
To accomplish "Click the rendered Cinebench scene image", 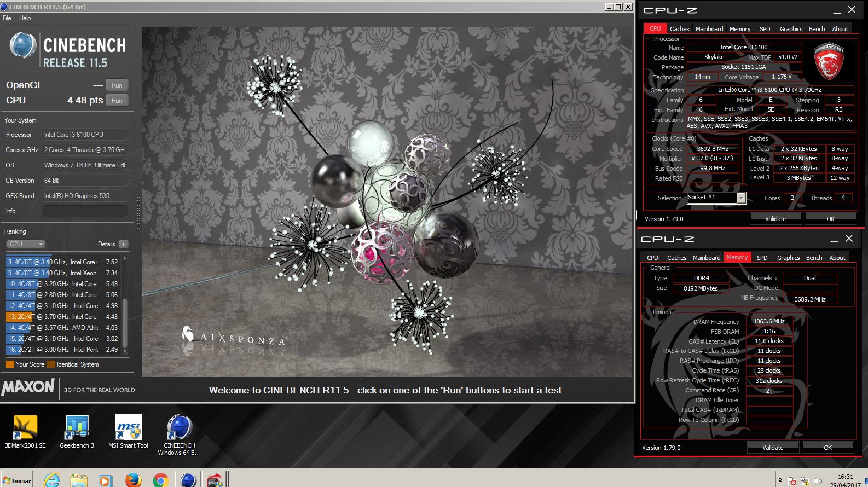I will (387, 202).
